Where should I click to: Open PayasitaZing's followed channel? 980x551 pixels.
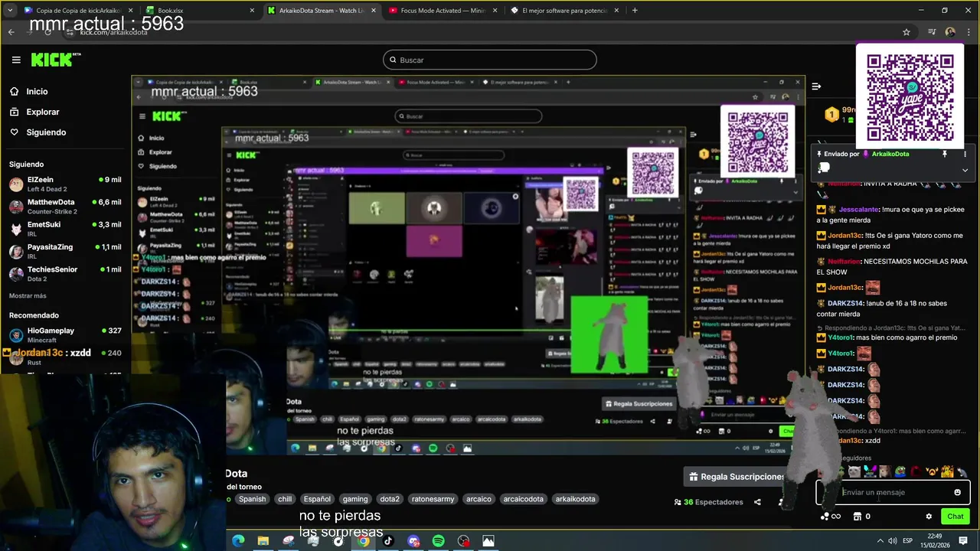pos(64,251)
